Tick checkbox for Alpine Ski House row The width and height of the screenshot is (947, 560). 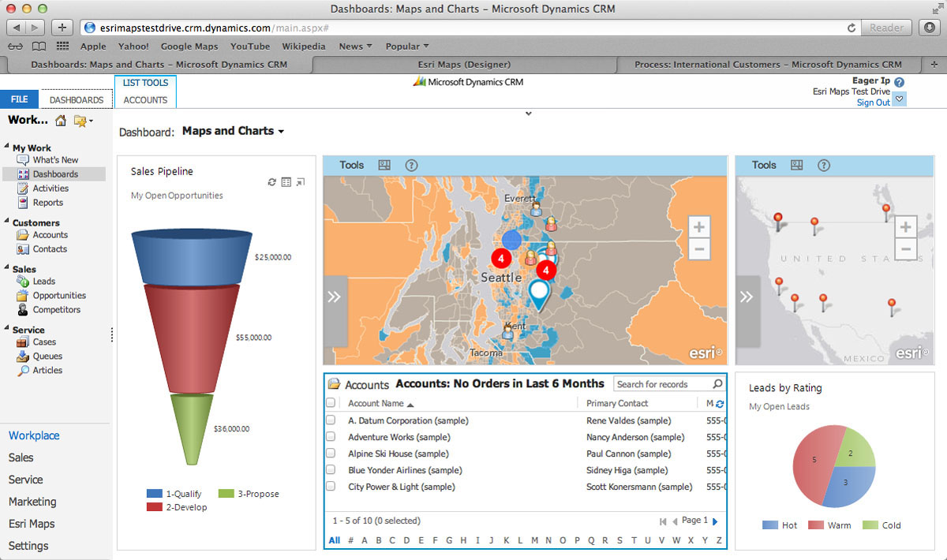(x=331, y=454)
